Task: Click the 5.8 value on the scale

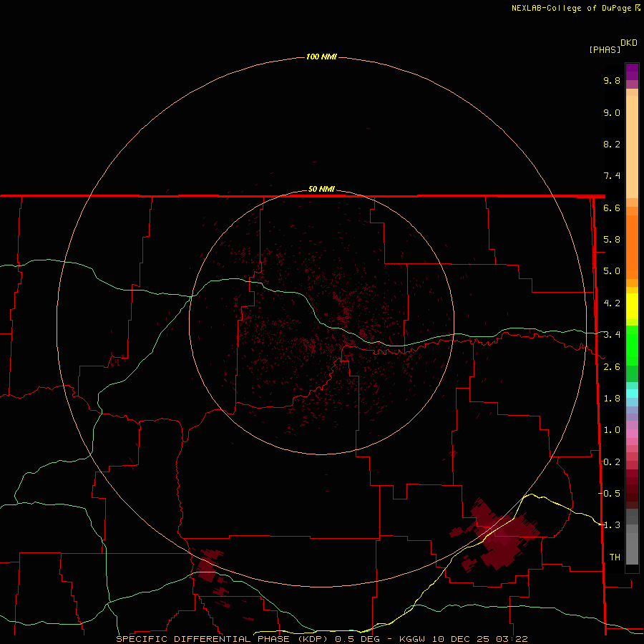Action: pyautogui.click(x=612, y=240)
